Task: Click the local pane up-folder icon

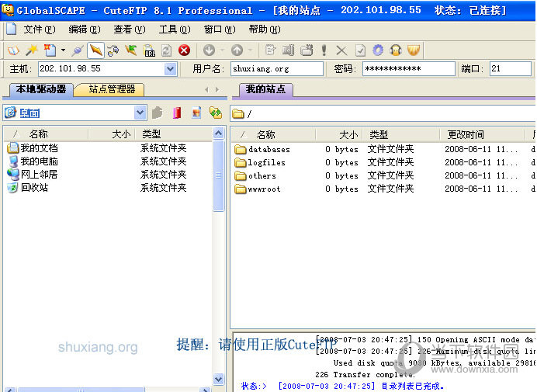Action: [x=158, y=113]
